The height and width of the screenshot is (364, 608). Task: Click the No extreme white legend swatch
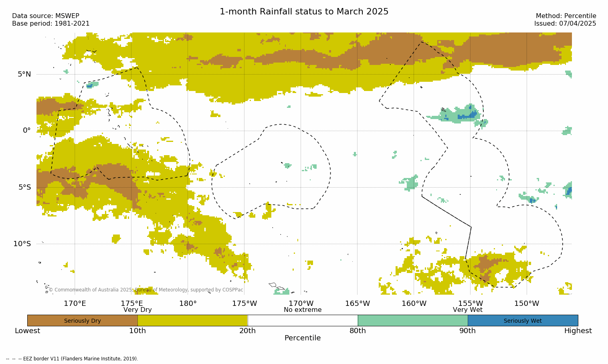click(303, 320)
